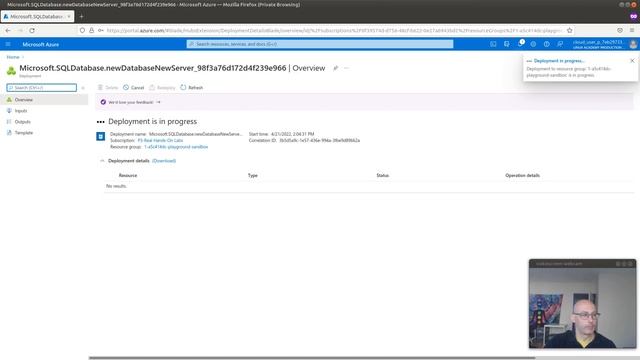Cancel the deployment from the toolbar
This screenshot has width=640, height=360.
pos(133,87)
